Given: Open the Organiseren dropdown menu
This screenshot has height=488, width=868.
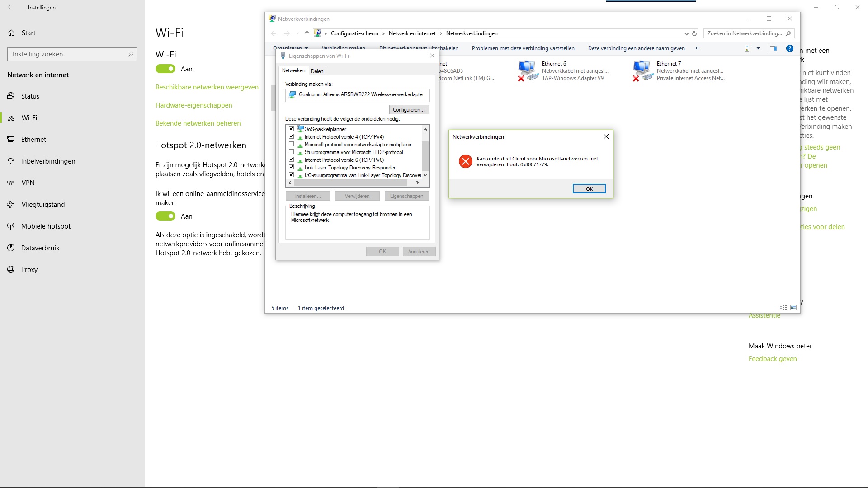Looking at the screenshot, I should click(x=290, y=48).
